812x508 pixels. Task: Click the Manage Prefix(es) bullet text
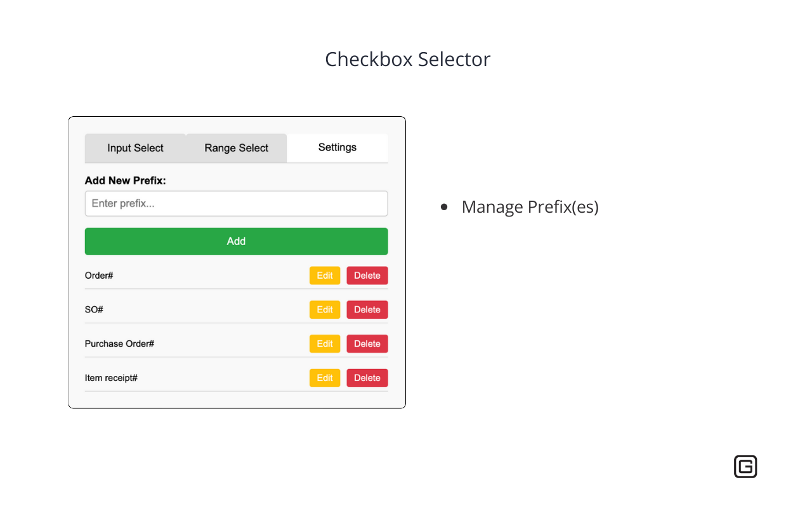click(x=530, y=206)
